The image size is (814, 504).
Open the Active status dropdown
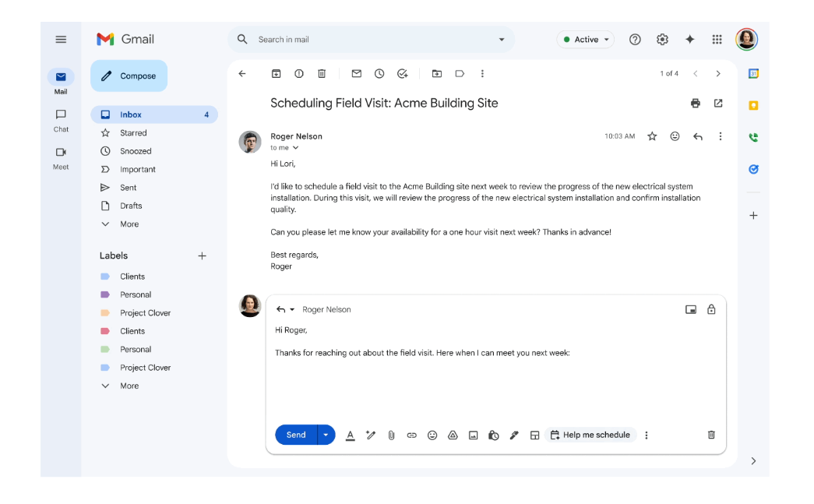585,40
